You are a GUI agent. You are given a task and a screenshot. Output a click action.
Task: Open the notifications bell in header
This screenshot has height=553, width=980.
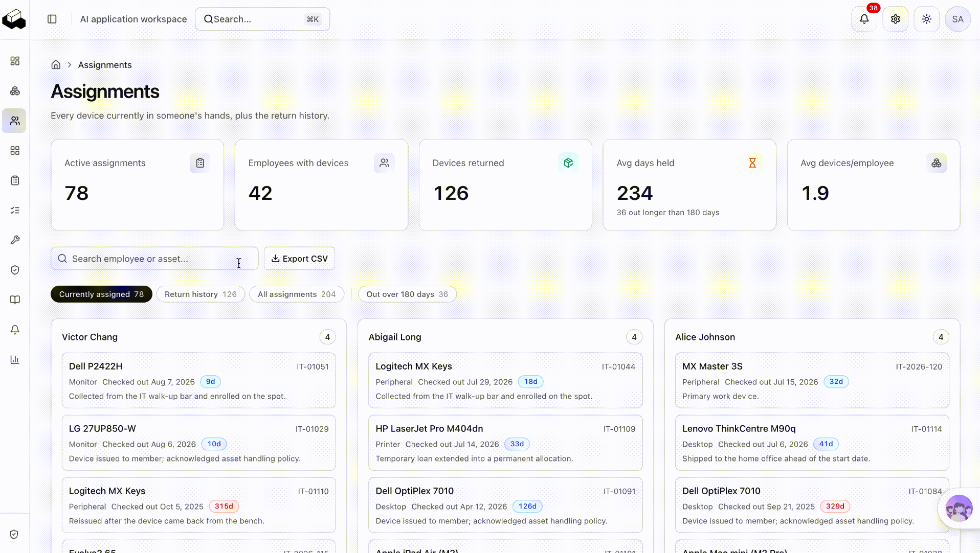click(x=864, y=19)
